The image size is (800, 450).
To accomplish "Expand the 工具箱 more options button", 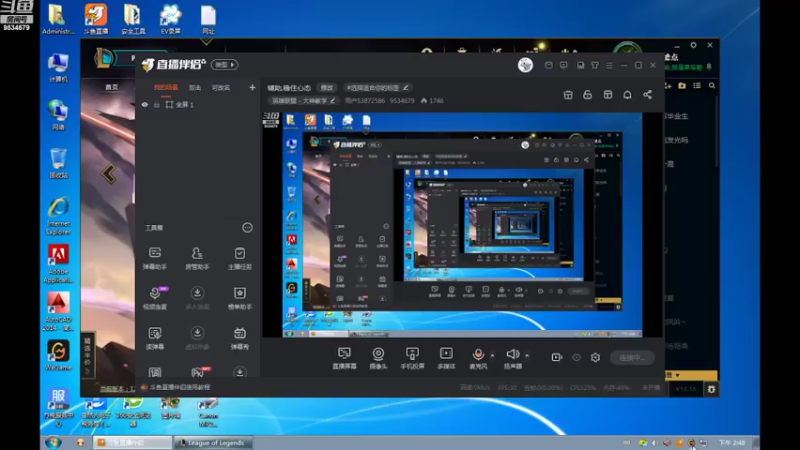I will (247, 228).
